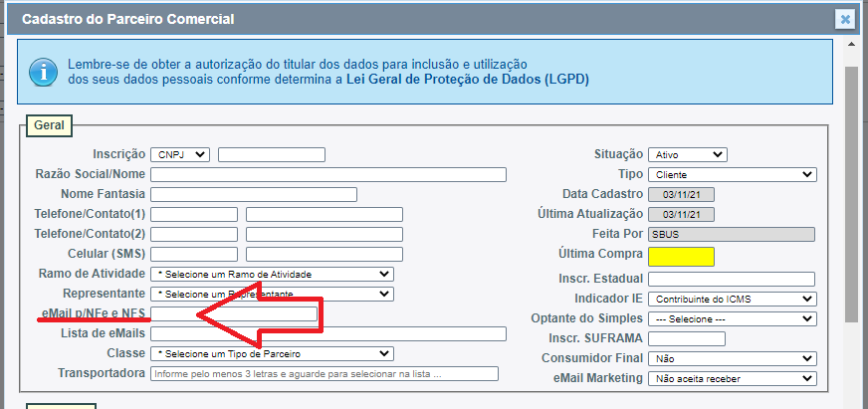Image resolution: width=868 pixels, height=409 pixels.
Task: Open the eMail Marketing dropdown
Action: pos(732,378)
